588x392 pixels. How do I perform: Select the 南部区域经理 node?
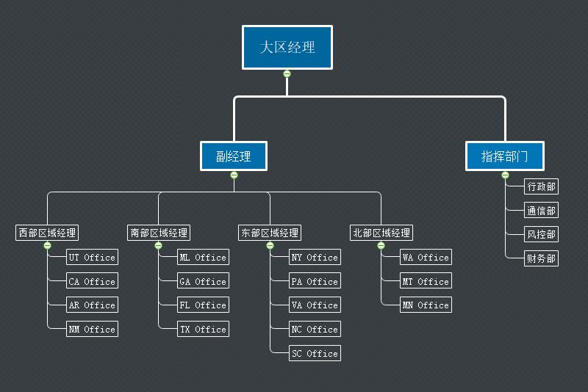coord(159,233)
